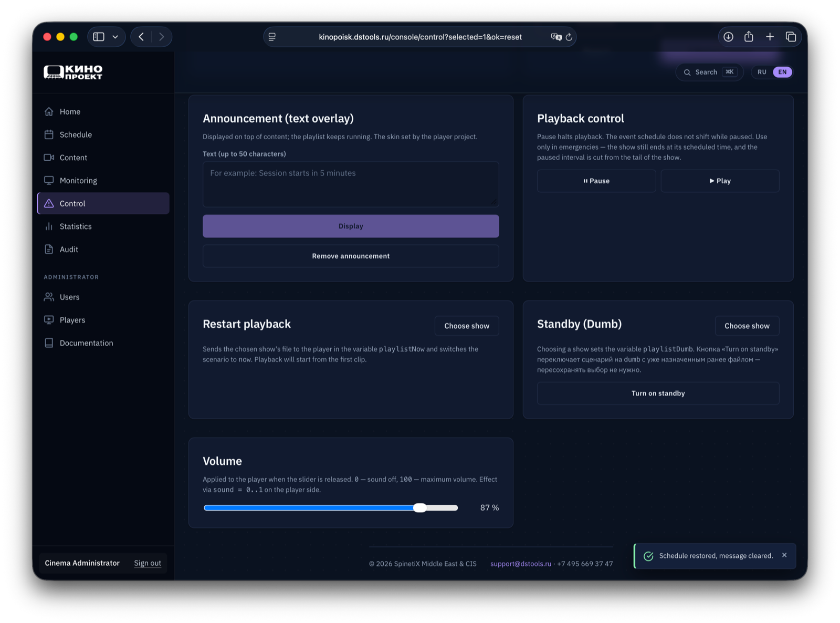Click the support@dstools.ru email link

coord(521,564)
